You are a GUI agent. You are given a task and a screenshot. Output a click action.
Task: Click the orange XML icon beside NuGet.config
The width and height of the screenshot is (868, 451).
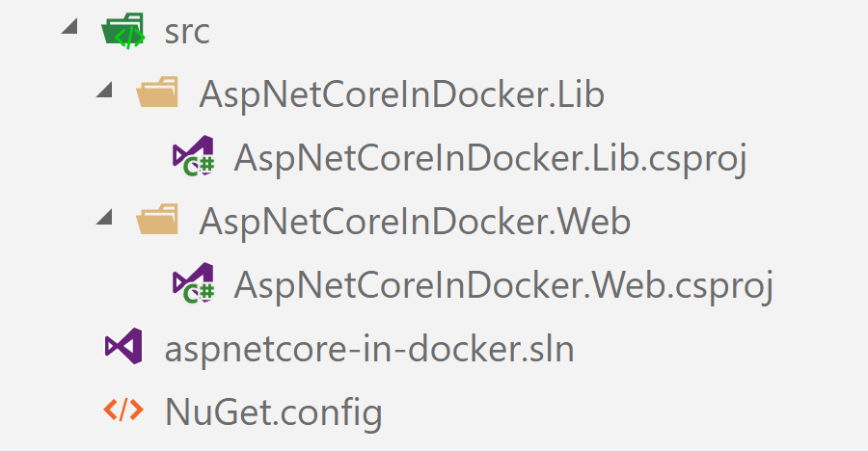coord(123,411)
